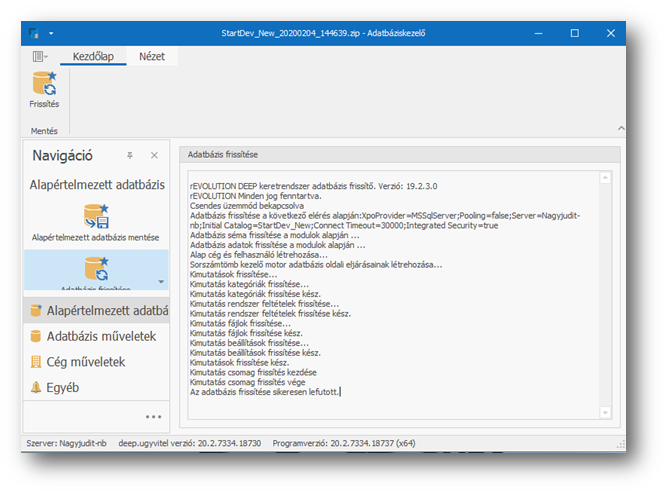Click the application icon in title bar

[36, 33]
